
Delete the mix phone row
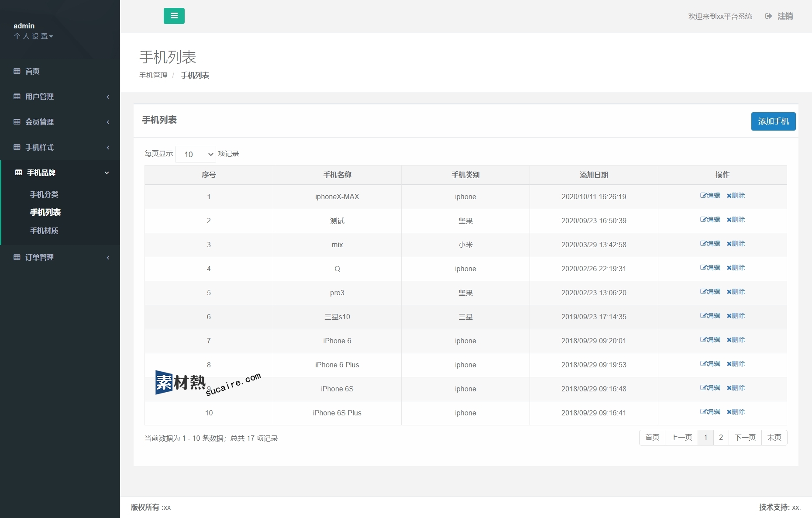pyautogui.click(x=736, y=244)
